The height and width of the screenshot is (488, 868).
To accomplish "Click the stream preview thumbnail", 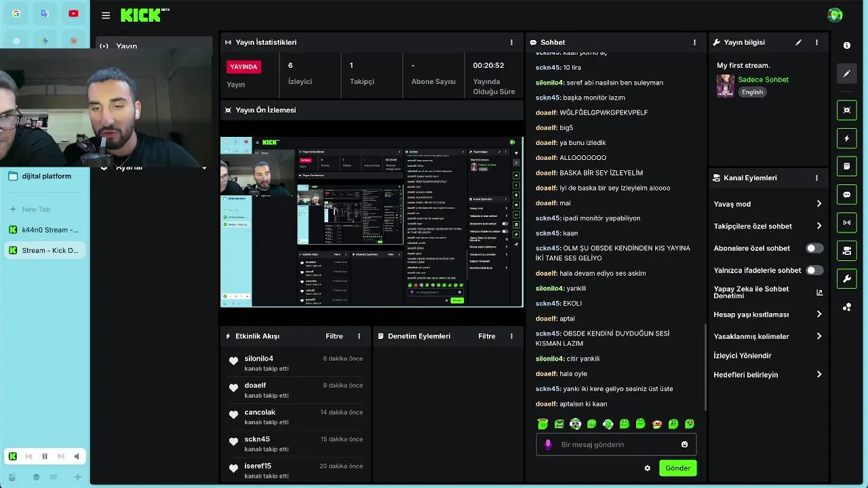I will pos(372,222).
